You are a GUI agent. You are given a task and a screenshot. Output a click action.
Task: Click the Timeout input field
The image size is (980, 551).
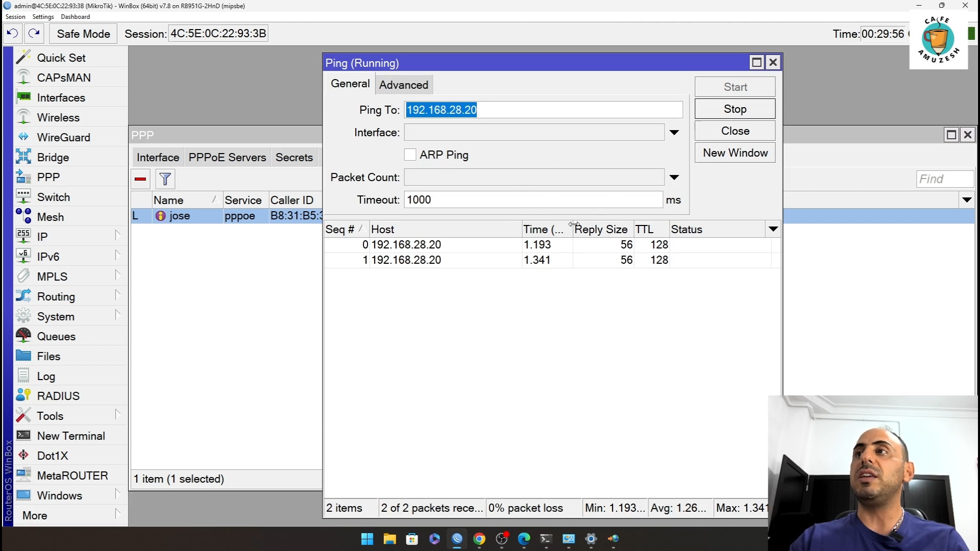[x=533, y=199]
